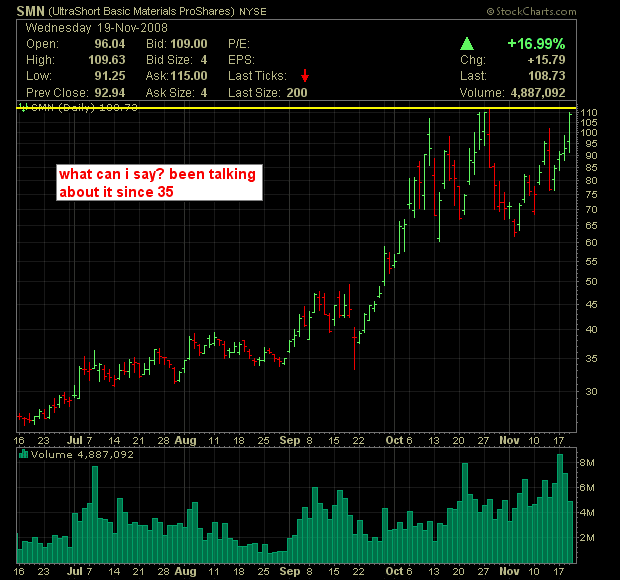Click the SMN ticker title
Screen dimensions: 620x580
pyautogui.click(x=30, y=11)
